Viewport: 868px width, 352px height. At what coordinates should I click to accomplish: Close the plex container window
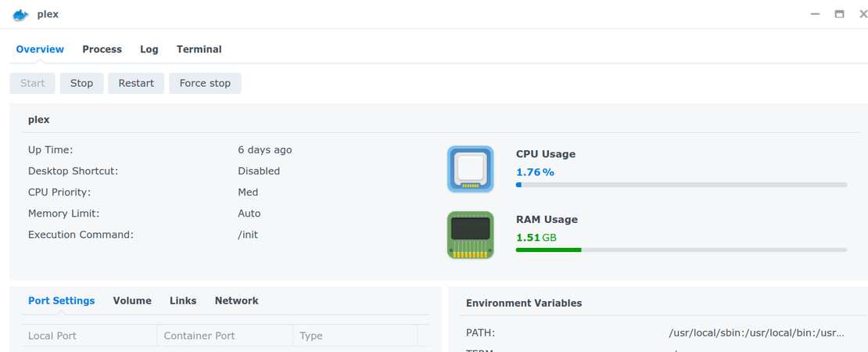(863, 14)
